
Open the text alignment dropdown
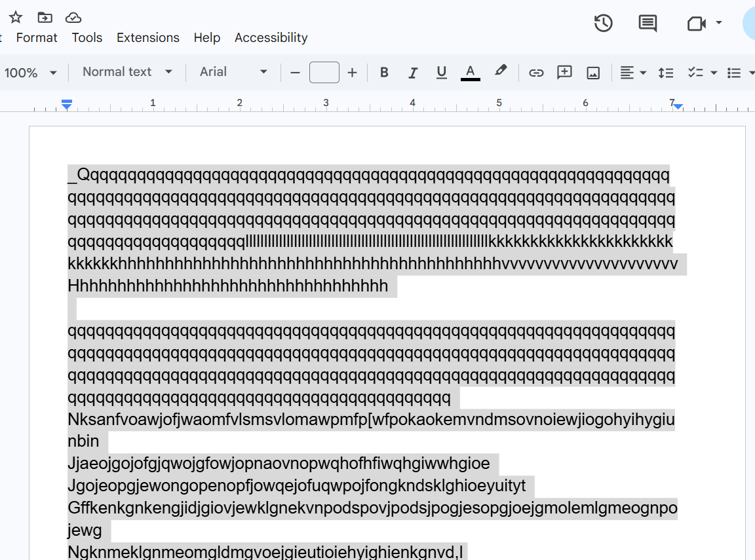[632, 73]
